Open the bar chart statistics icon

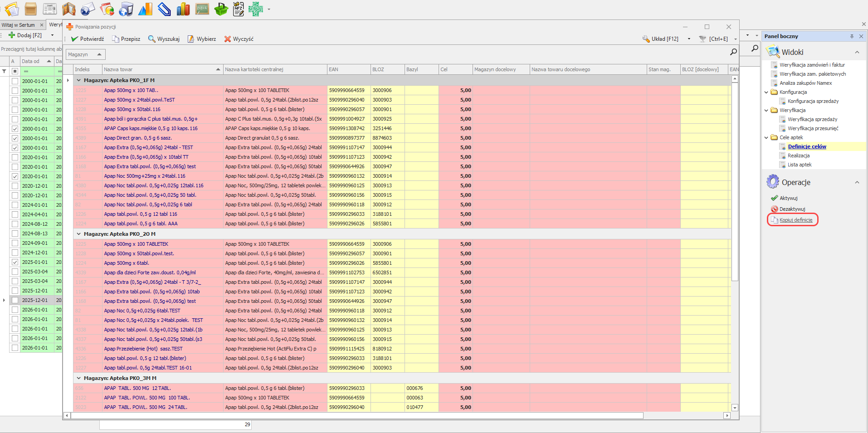coord(183,9)
